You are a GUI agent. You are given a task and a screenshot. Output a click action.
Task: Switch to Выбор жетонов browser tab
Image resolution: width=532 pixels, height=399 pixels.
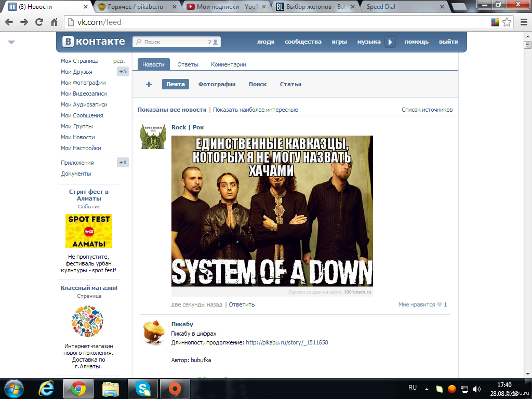pos(315,6)
